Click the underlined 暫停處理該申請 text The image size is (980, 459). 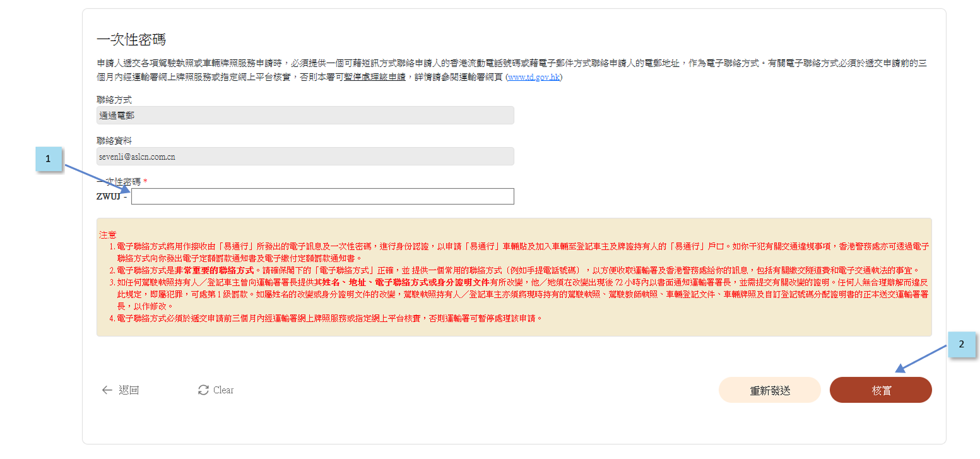tap(374, 78)
